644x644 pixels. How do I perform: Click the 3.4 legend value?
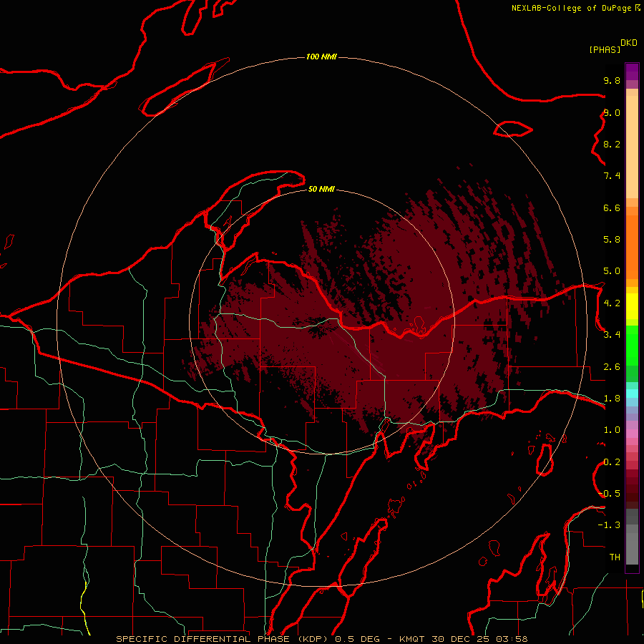[x=612, y=335]
